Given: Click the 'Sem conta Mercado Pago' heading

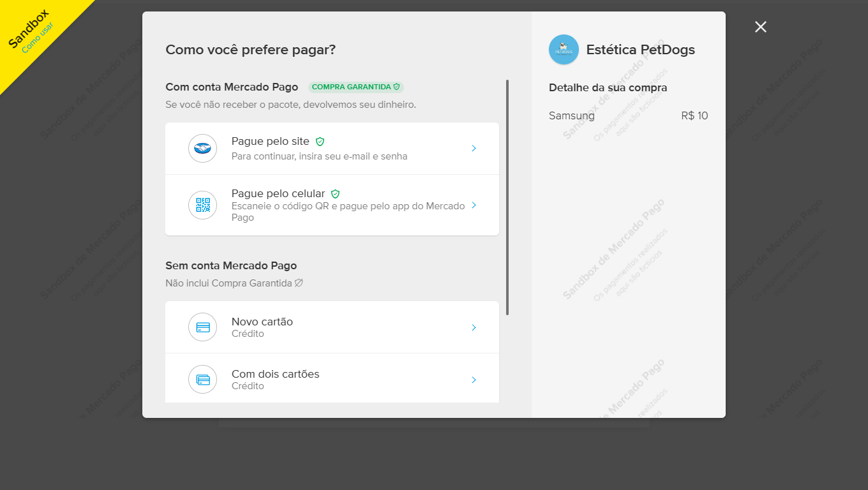Looking at the screenshot, I should (x=231, y=265).
